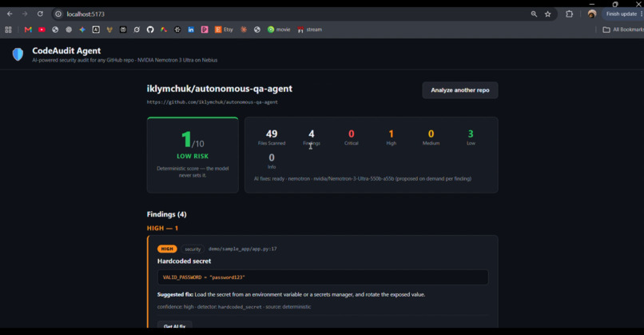Open the zoom magnifier icon in address bar
Viewport: 644px width, 335px height.
click(534, 14)
